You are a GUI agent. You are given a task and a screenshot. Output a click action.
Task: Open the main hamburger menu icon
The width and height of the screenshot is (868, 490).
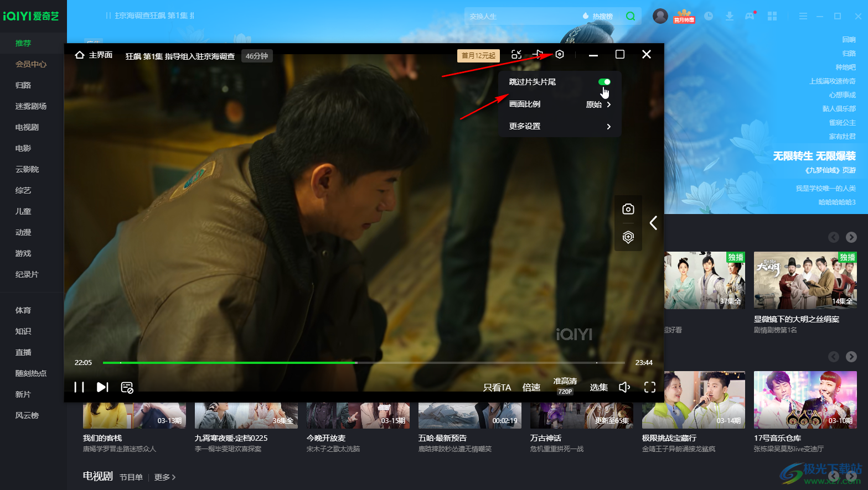[x=803, y=16]
